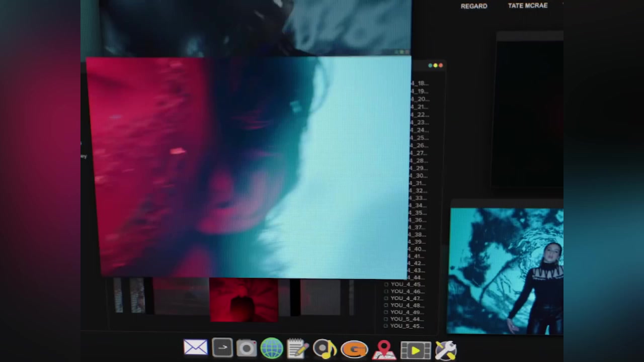Viewport: 644px width, 362px height.
Task: Open the Mail envelope dock icon
Action: [195, 348]
